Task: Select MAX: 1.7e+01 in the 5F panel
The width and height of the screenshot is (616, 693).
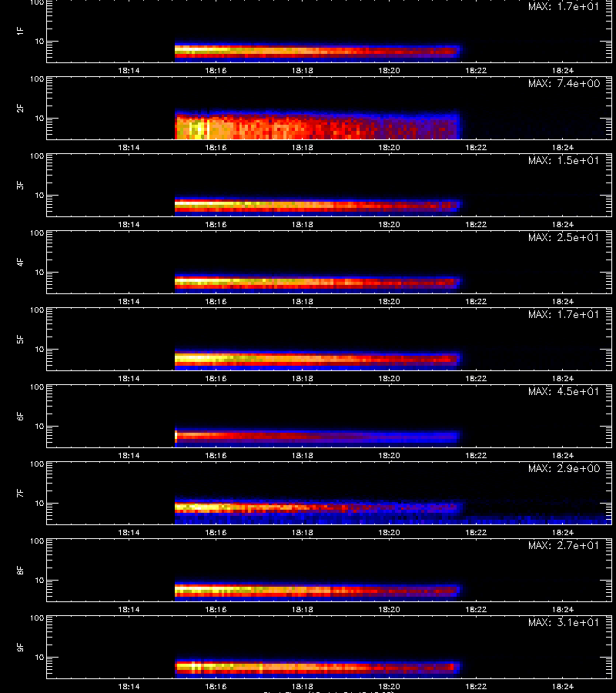Action: coord(564,315)
